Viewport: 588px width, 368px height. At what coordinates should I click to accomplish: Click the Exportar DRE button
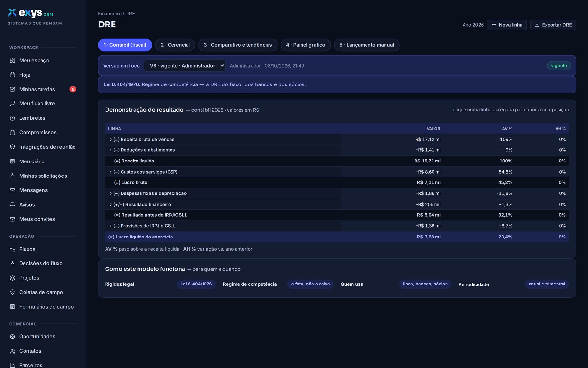553,25
